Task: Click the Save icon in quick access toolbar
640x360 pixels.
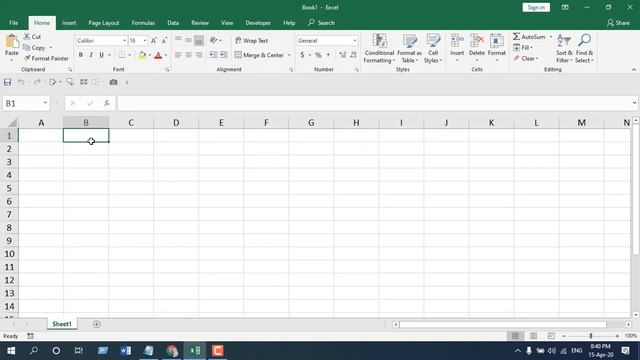Action: [7, 82]
